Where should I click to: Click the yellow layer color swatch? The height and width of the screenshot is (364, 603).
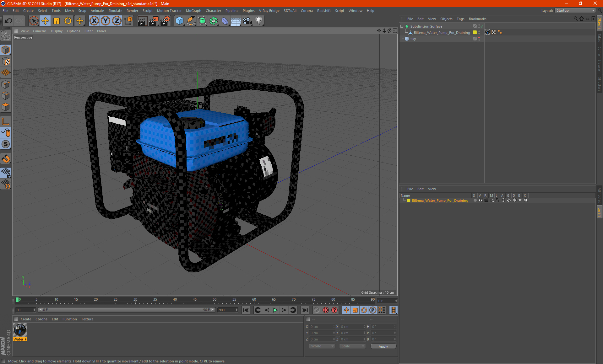pyautogui.click(x=409, y=201)
